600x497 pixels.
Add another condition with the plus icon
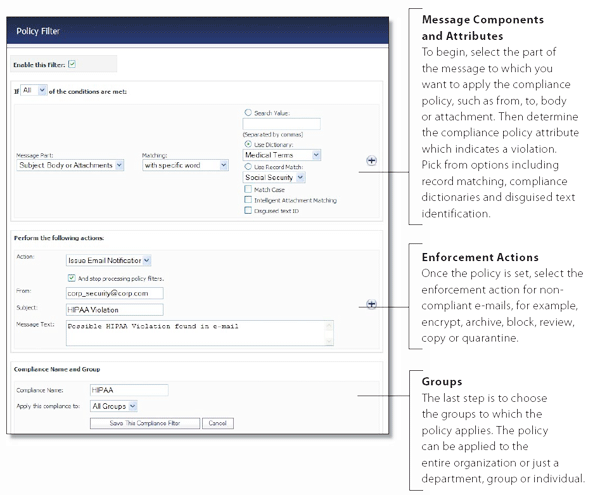click(371, 161)
